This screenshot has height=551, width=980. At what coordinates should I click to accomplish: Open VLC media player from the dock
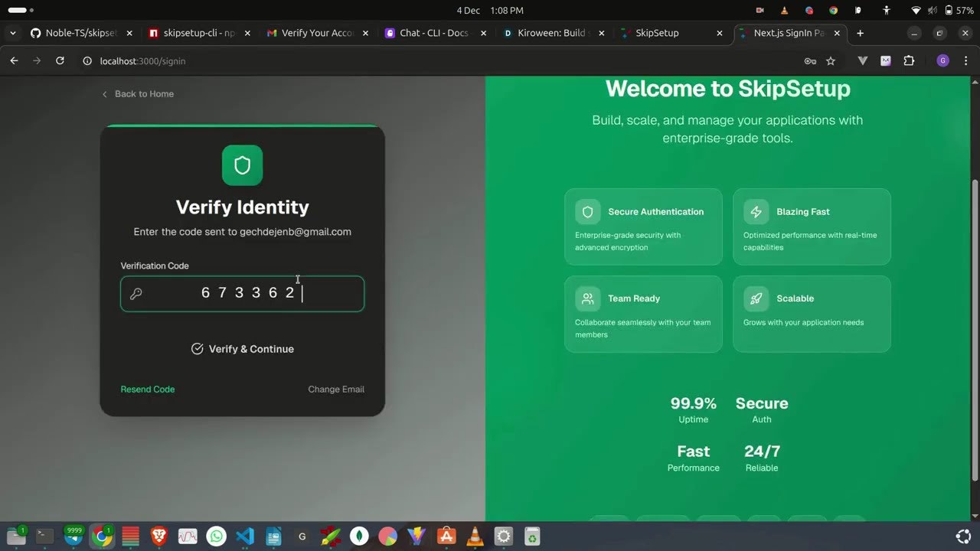tap(475, 536)
